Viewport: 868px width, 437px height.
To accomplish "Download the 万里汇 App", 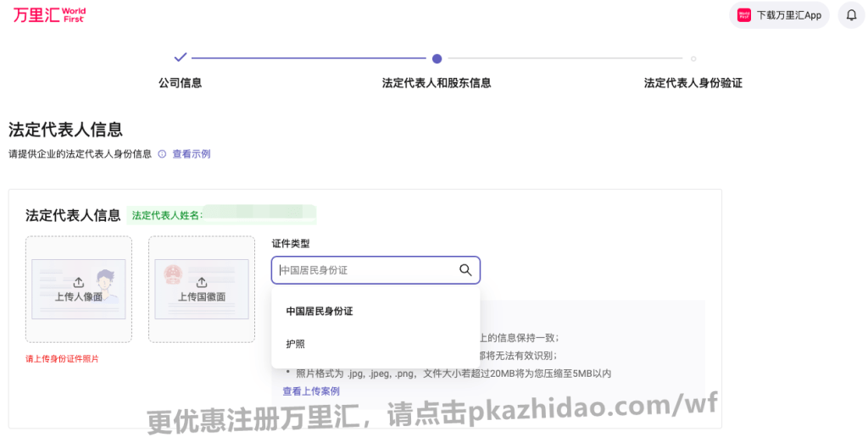I will 779,15.
